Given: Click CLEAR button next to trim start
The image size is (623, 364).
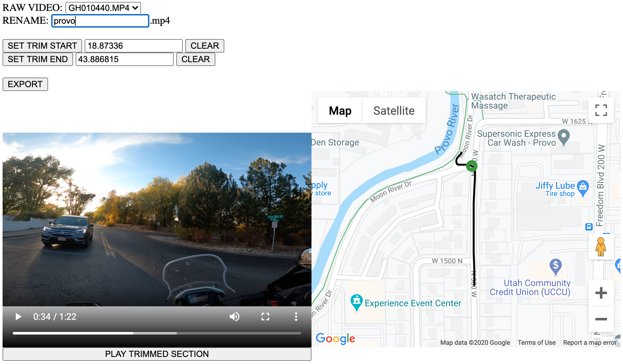Looking at the screenshot, I should point(204,45).
